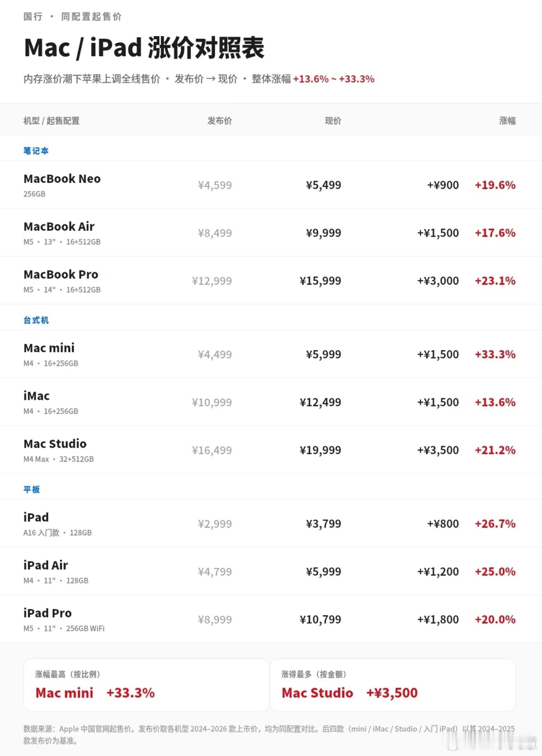Viewport: 542px width, 756px height.
Task: Click the 发布价 column header
Action: click(220, 121)
